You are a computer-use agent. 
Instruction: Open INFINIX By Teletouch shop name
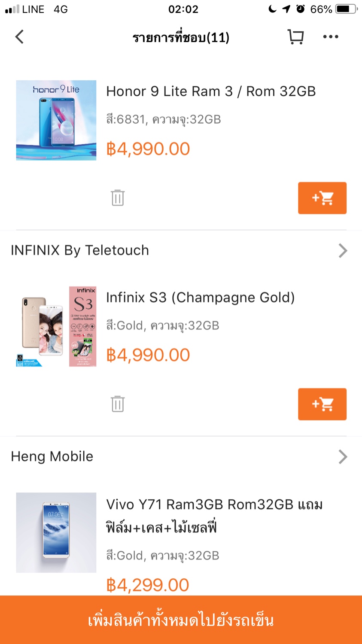coord(80,250)
